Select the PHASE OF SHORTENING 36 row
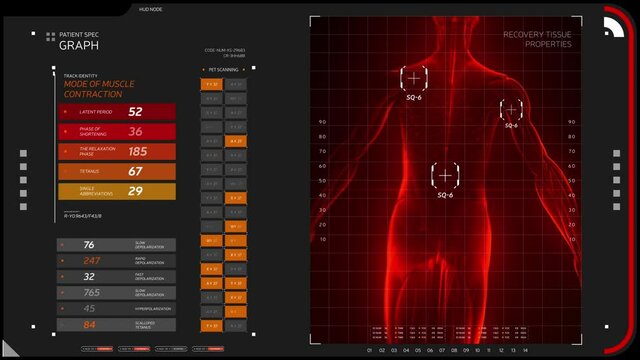 click(117, 131)
